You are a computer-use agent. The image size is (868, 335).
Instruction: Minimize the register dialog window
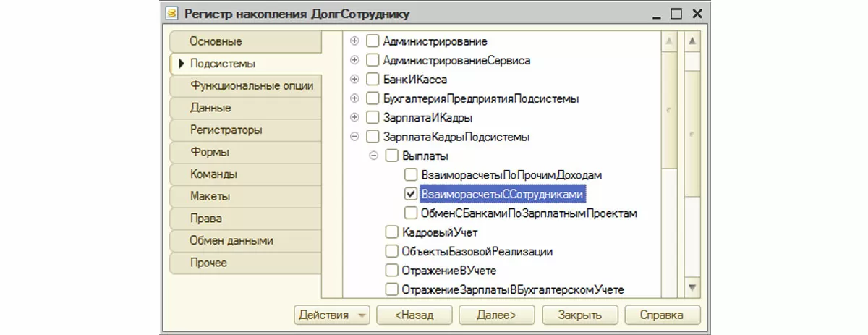tap(654, 14)
